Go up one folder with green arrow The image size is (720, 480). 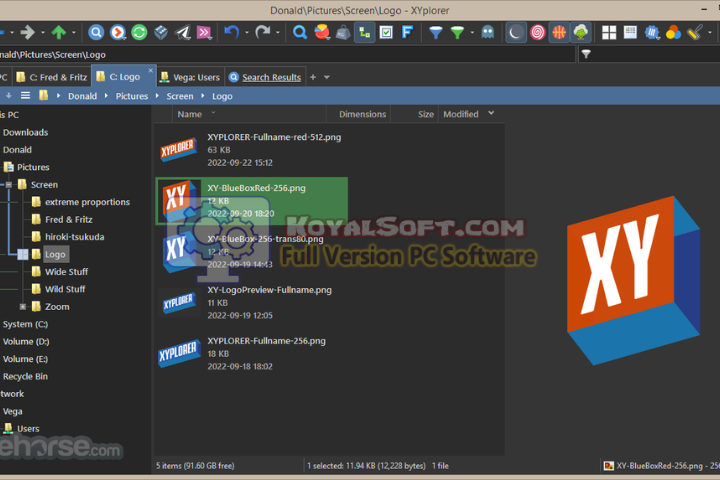coord(58,32)
